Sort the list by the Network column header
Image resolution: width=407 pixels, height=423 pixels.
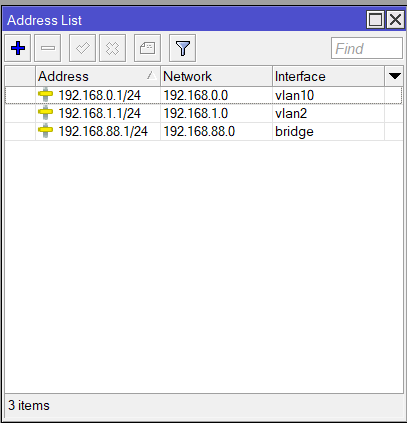tap(216, 76)
